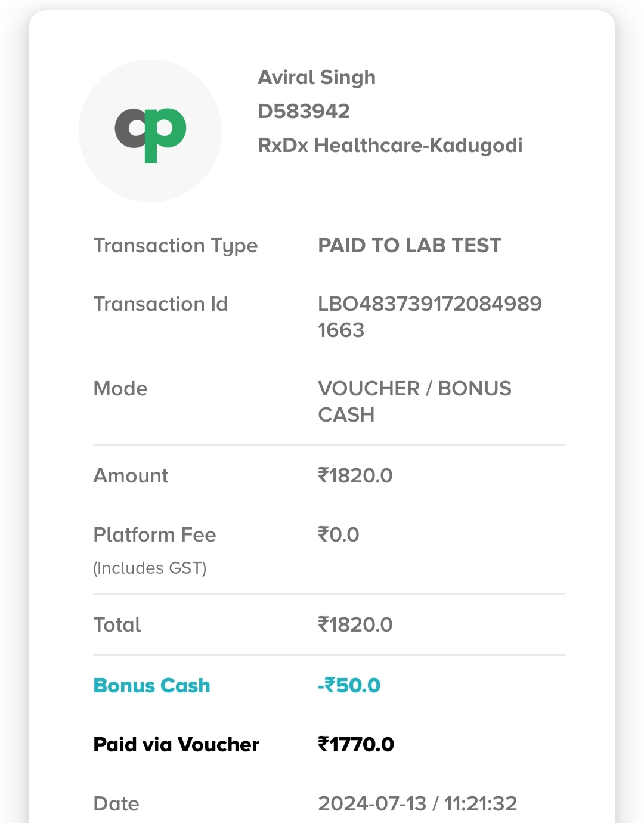Tap the Total value ₹1820.0
The image size is (644, 823).
coord(355,624)
